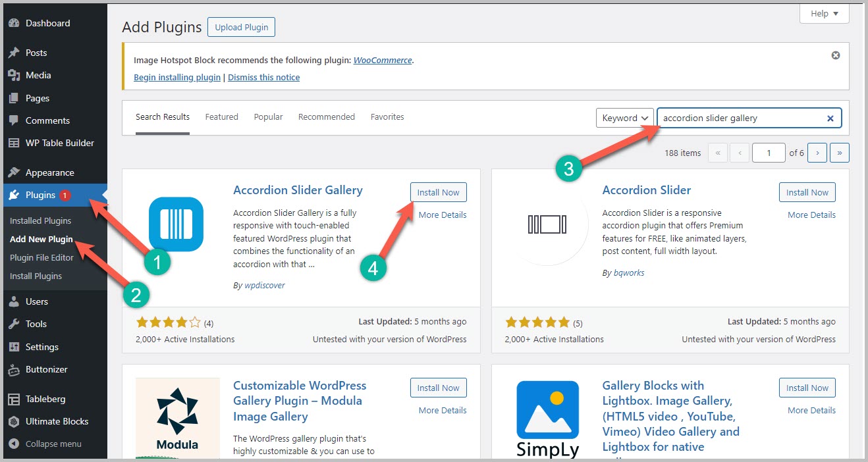
Task: Click the Tools wrench icon
Action: pos(14,324)
